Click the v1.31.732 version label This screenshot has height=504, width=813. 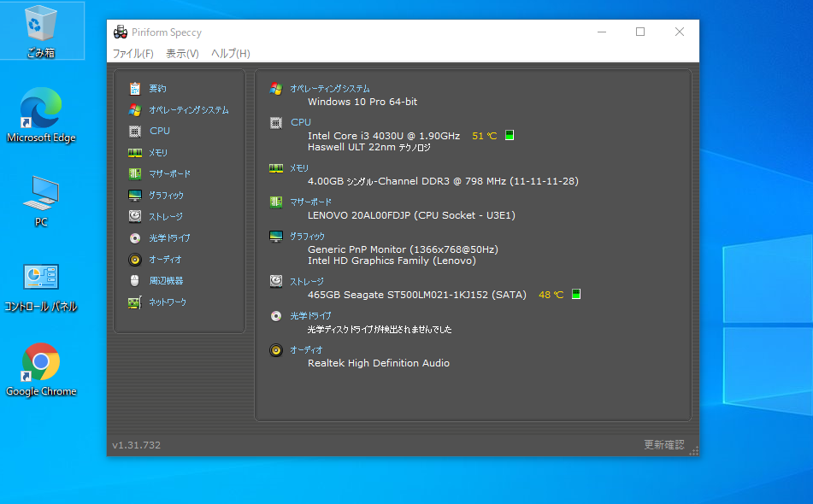tap(137, 445)
